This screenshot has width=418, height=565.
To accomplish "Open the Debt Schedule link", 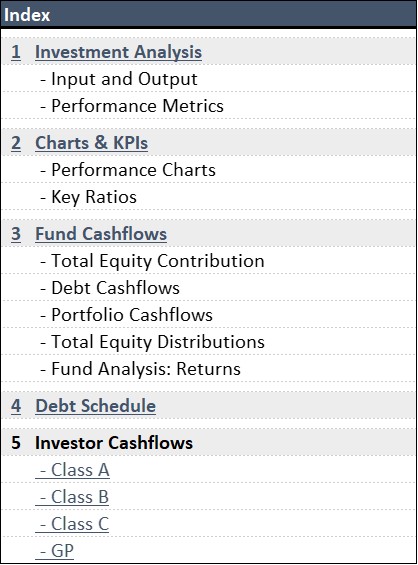I will (x=95, y=406).
